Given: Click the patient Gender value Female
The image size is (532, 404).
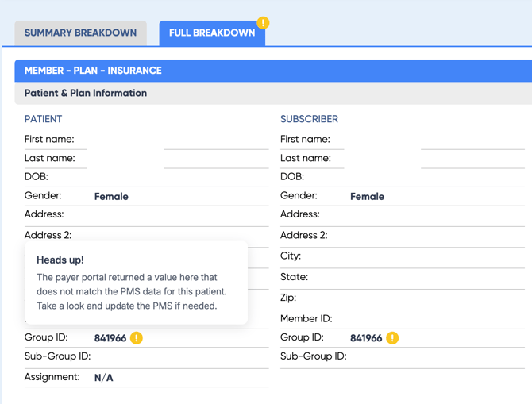Looking at the screenshot, I should tap(111, 197).
